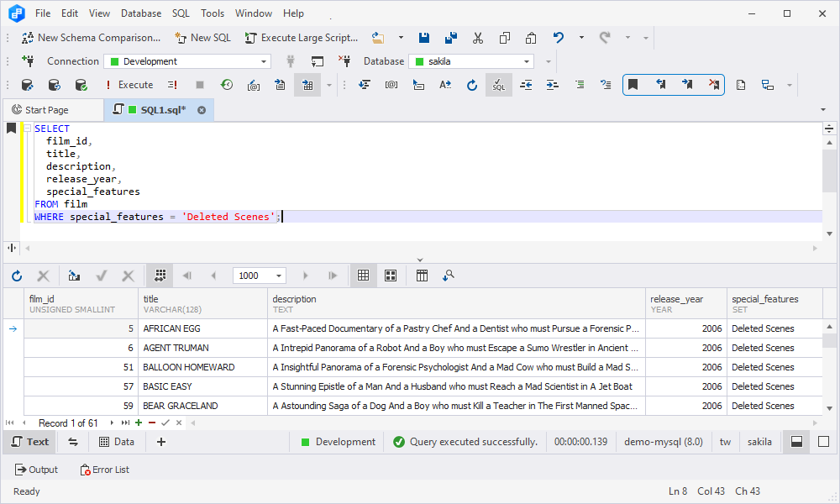The image size is (840, 504).
Task: Open the SQL menu
Action: (x=181, y=13)
